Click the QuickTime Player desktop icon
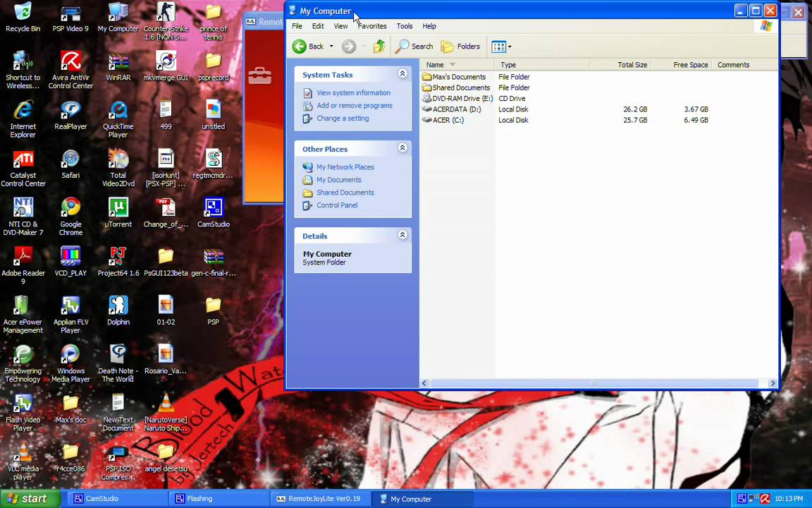 (118, 119)
